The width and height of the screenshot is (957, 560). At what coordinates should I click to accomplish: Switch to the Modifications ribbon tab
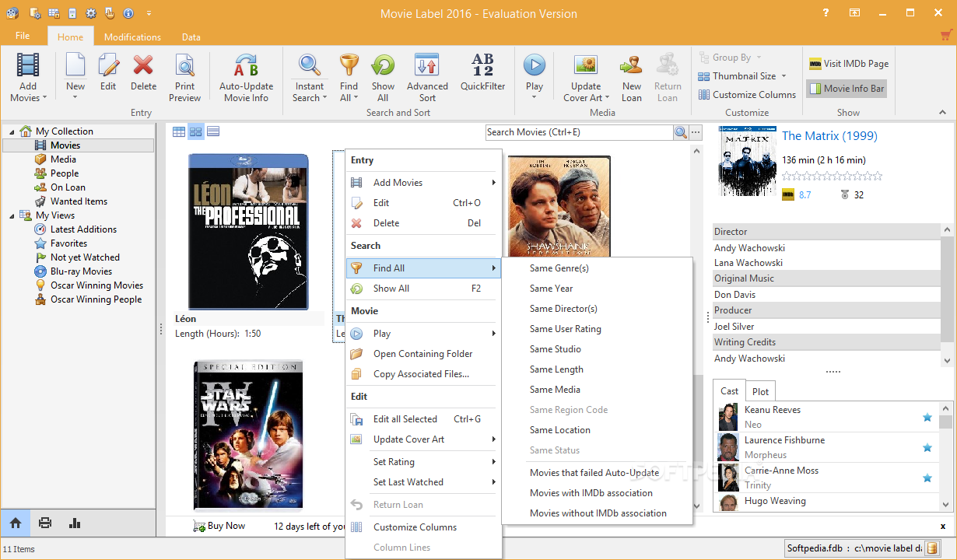(x=132, y=37)
